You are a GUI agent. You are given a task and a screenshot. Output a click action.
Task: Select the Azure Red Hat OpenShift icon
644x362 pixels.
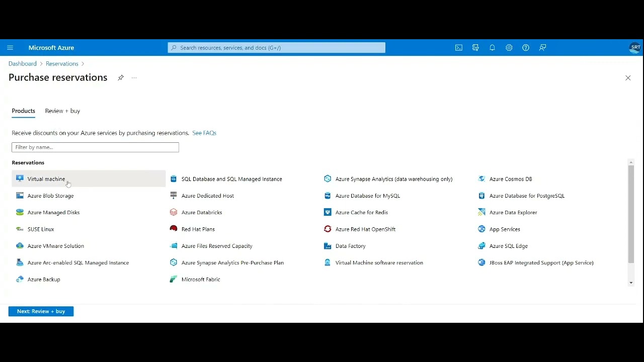(328, 229)
